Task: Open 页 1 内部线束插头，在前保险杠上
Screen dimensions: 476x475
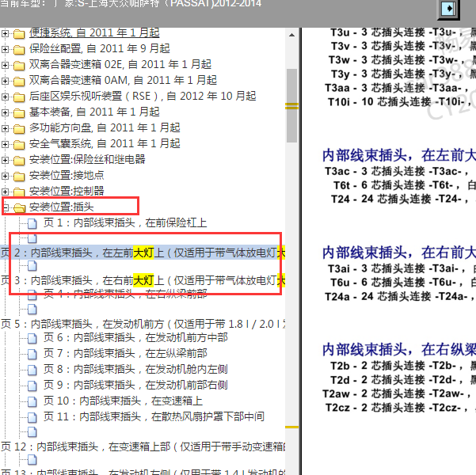Action: pos(125,222)
